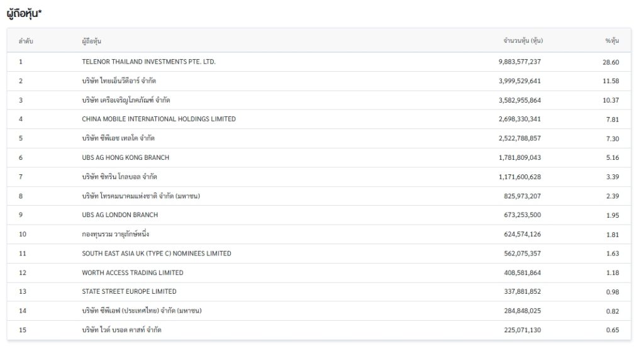Click the percentage 7.30
644x351 pixels.
click(613, 138)
